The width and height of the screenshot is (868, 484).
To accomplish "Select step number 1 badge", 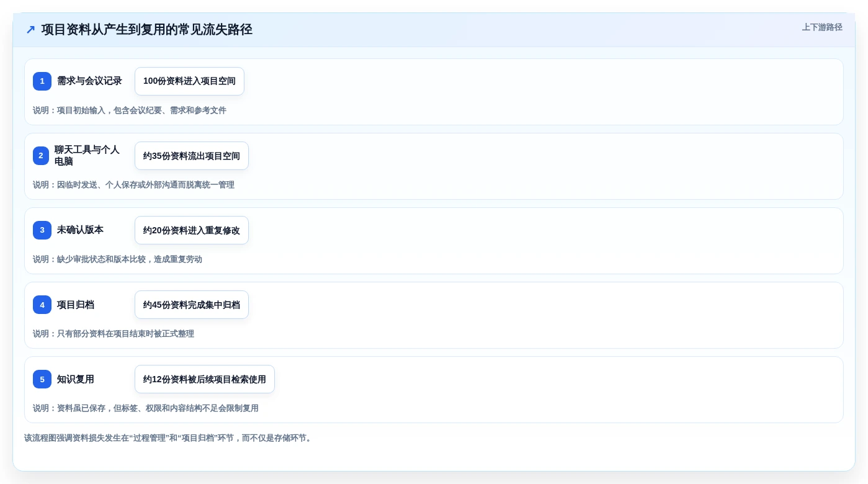I will 42,81.
